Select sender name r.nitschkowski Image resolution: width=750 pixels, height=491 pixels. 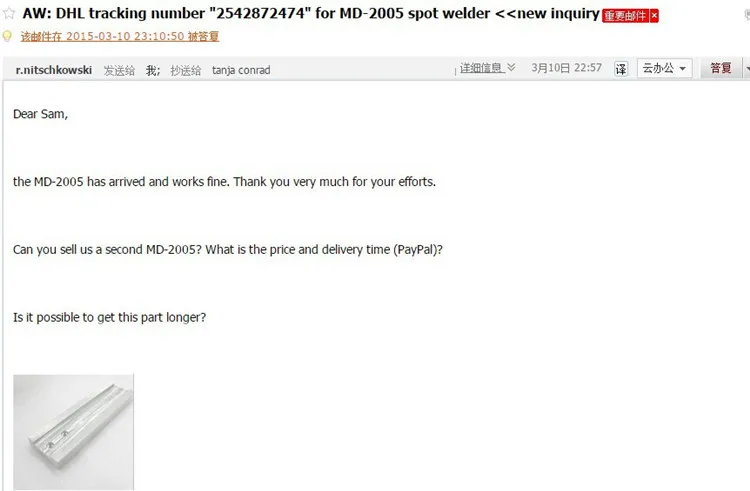[54, 70]
